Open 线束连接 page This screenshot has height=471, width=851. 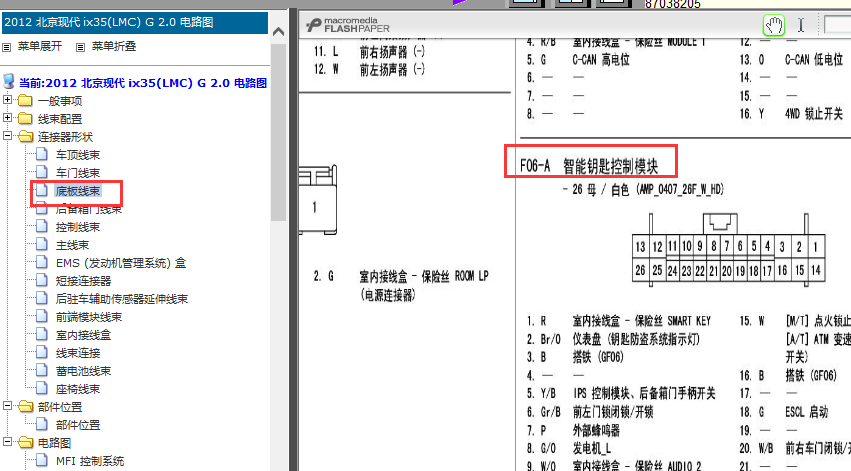(x=78, y=353)
